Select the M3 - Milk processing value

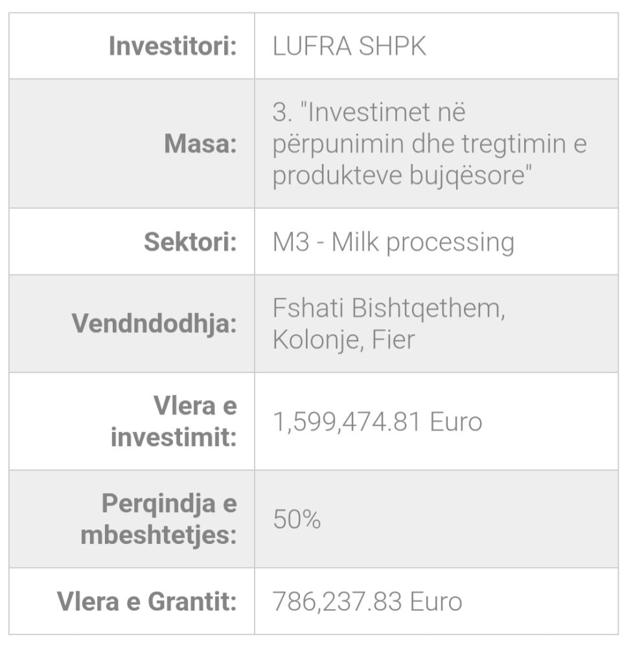(393, 242)
